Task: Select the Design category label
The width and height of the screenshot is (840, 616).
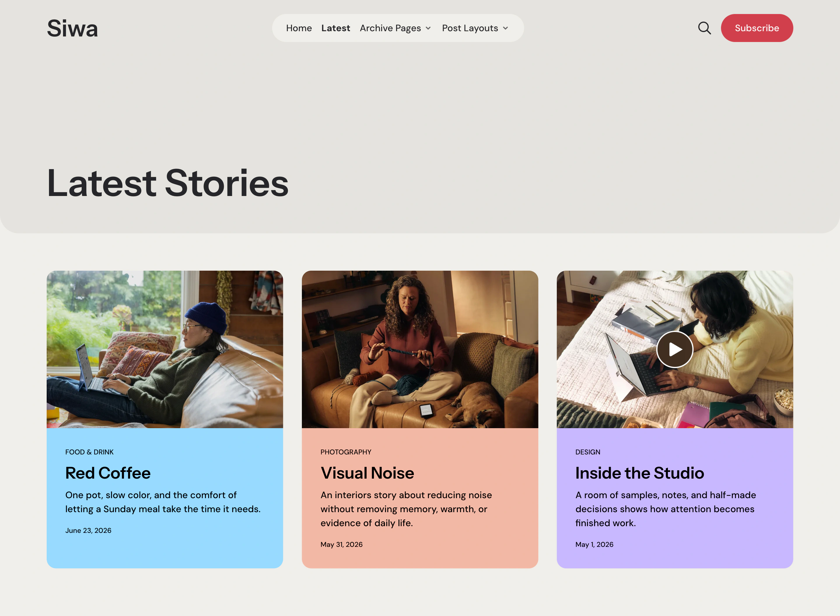Action: tap(588, 452)
